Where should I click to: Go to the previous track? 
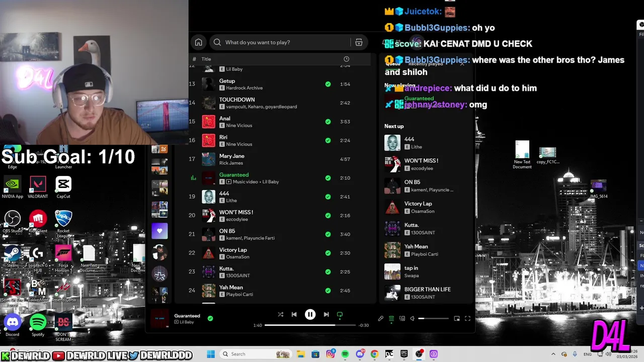[x=294, y=314]
